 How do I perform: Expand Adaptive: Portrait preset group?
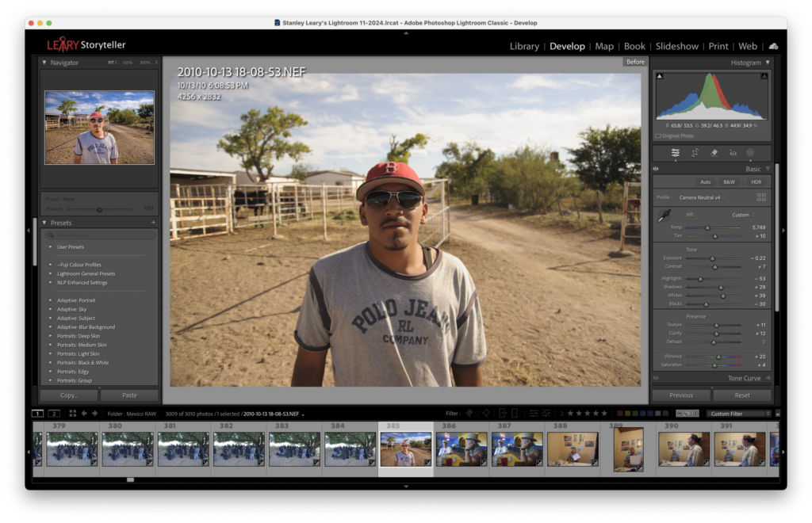(x=50, y=300)
